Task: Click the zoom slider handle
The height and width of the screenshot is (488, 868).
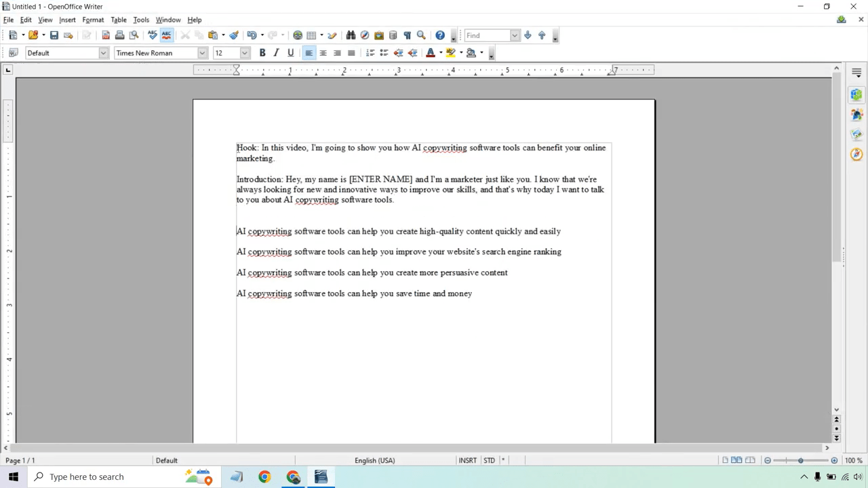Action: [x=801, y=460]
